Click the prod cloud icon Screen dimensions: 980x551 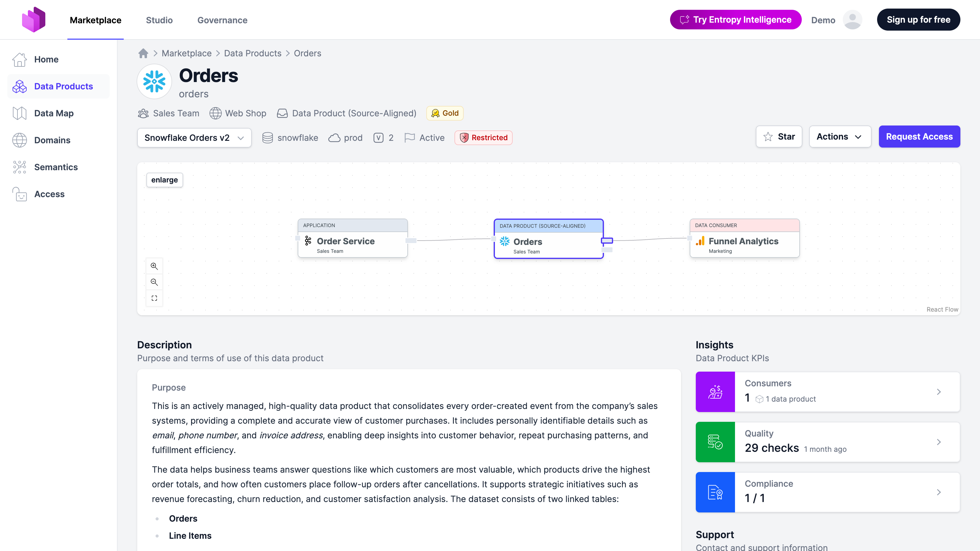coord(334,138)
